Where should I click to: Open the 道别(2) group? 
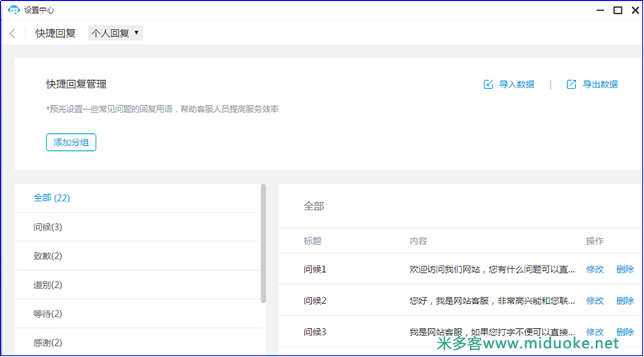pos(47,285)
